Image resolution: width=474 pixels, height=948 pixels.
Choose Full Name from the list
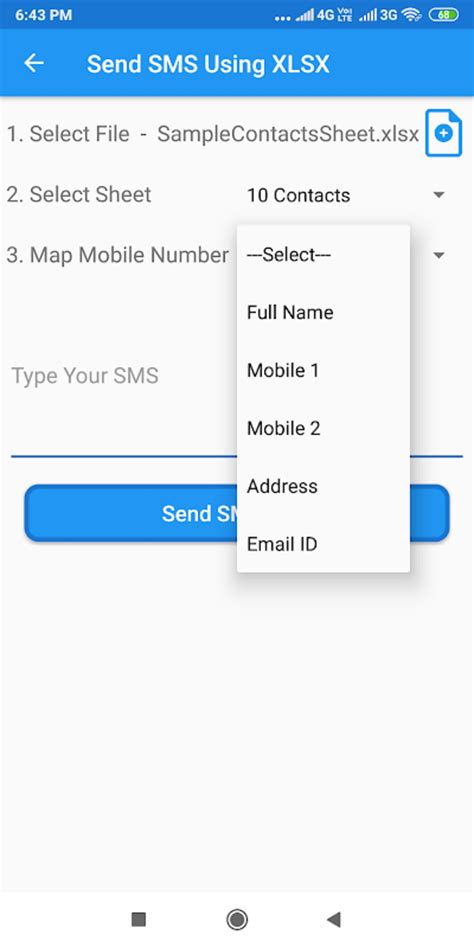[x=323, y=313]
